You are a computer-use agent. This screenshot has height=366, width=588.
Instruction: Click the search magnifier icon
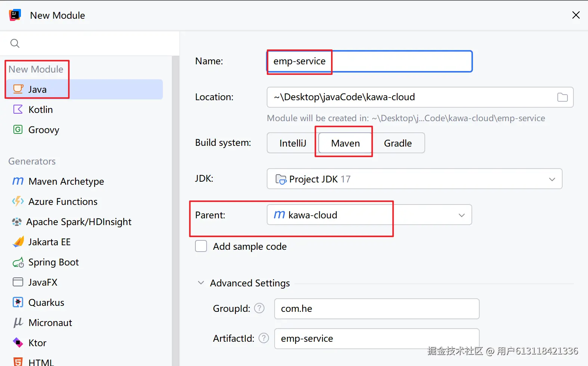point(15,43)
